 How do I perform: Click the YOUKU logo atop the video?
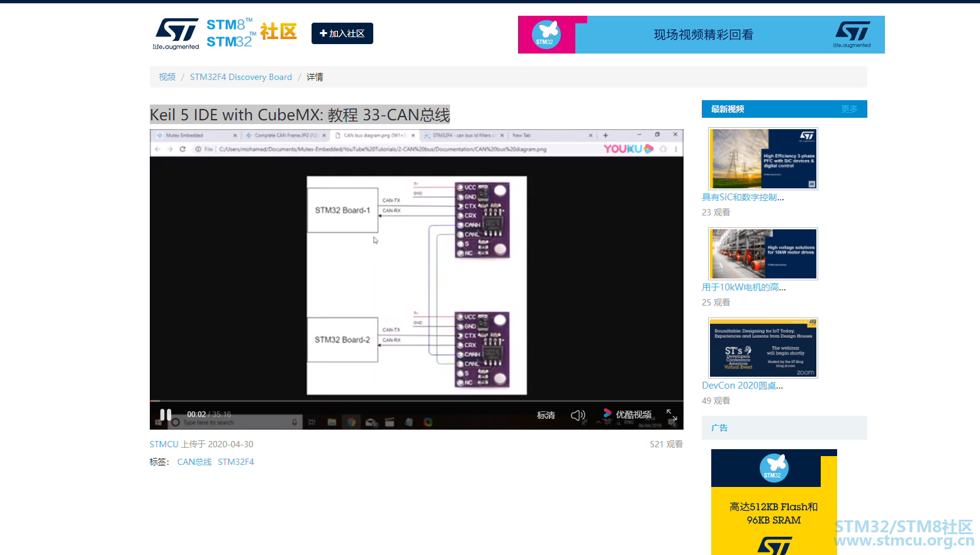point(628,149)
